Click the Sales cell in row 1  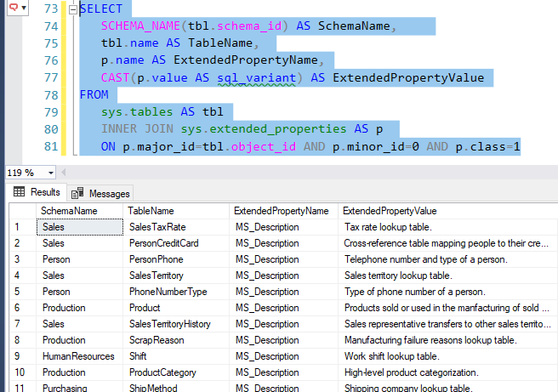coord(80,227)
